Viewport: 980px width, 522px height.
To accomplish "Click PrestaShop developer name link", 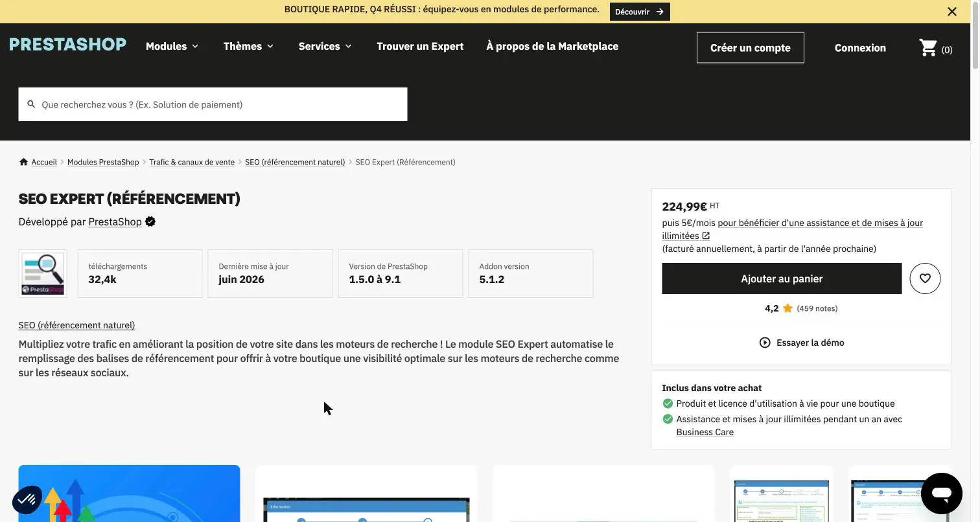I will (115, 222).
